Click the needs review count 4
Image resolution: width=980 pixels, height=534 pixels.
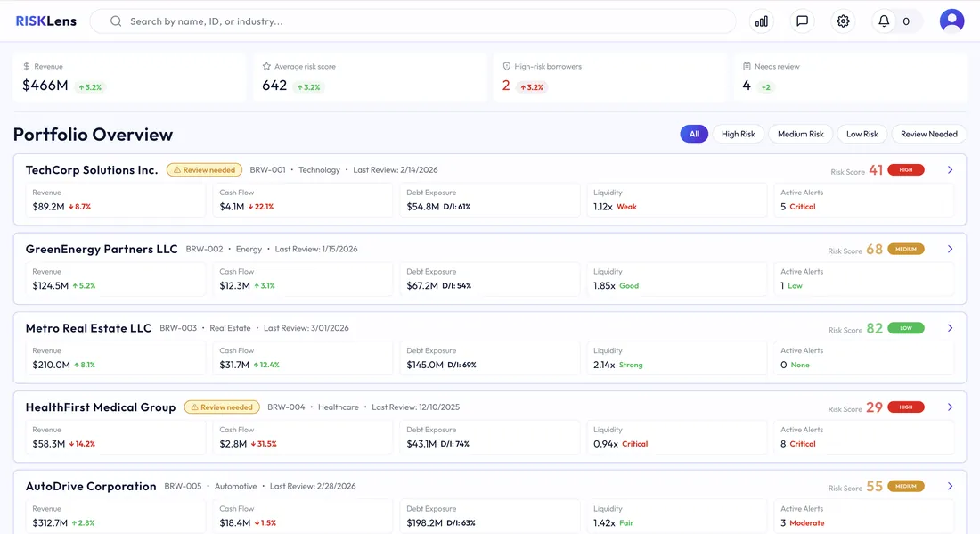click(747, 86)
